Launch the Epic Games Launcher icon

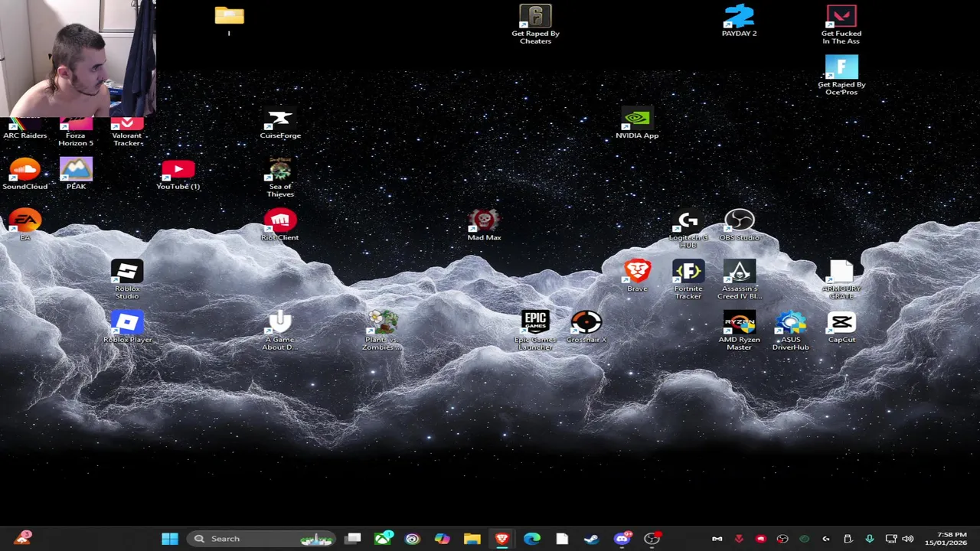point(535,331)
